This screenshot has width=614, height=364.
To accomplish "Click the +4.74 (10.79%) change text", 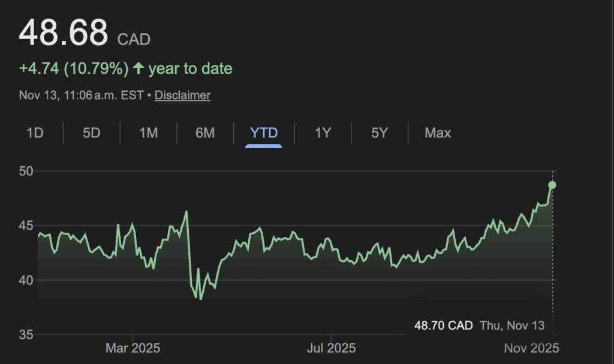I will (74, 68).
